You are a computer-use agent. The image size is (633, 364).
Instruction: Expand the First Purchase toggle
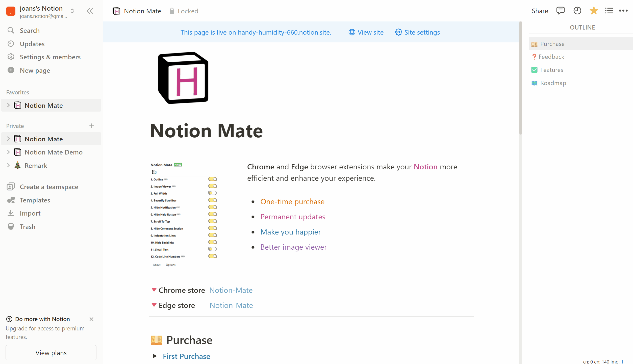155,356
